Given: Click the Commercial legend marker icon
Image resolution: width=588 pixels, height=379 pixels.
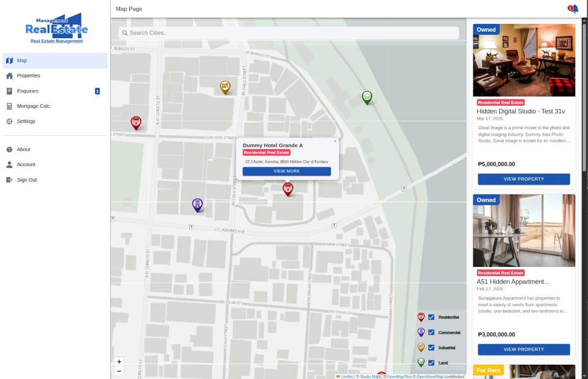Looking at the screenshot, I should click(x=421, y=332).
